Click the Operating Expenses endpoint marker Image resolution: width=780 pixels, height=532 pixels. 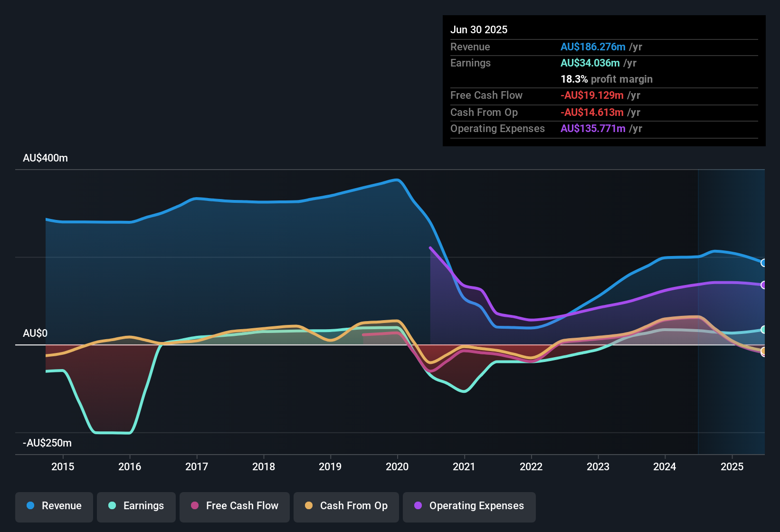pyautogui.click(x=764, y=285)
